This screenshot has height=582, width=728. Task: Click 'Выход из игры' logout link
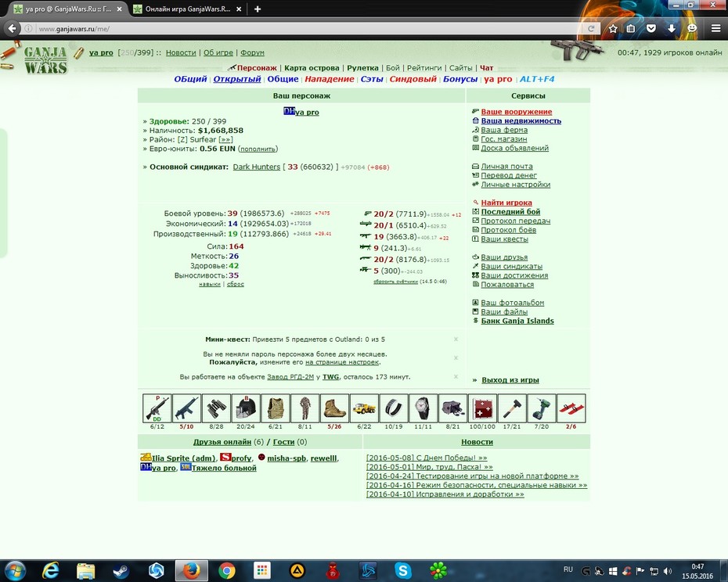tap(510, 380)
